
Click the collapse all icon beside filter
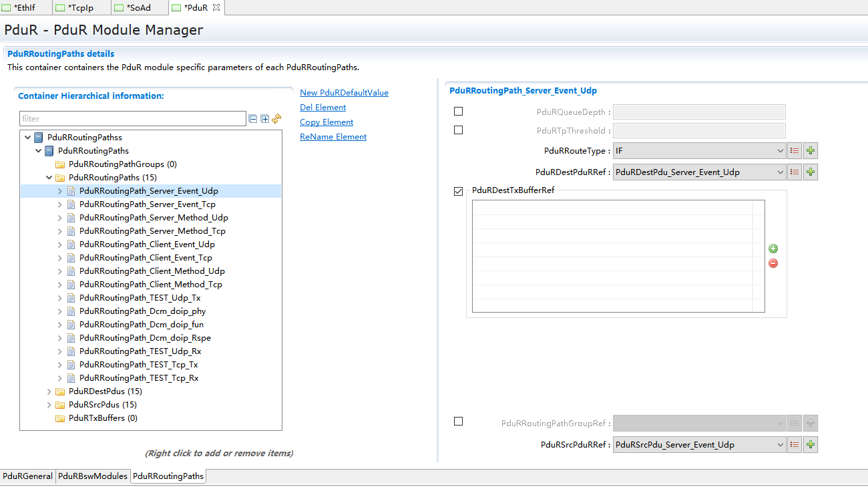coord(253,119)
